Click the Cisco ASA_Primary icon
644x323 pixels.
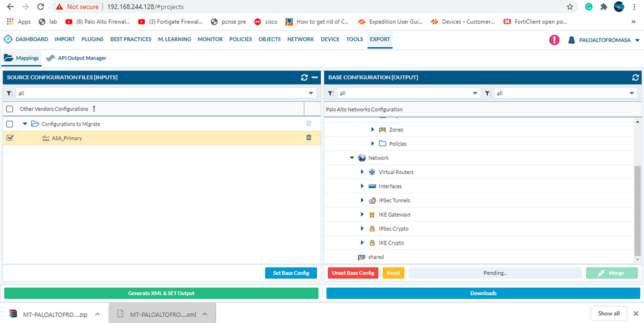pyautogui.click(x=46, y=139)
